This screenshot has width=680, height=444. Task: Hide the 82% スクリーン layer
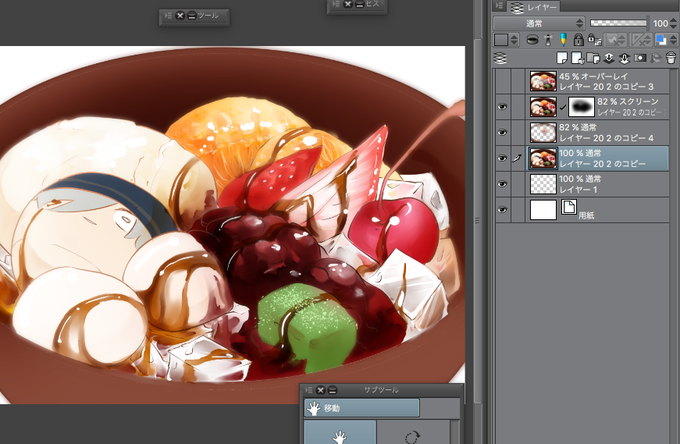click(502, 107)
